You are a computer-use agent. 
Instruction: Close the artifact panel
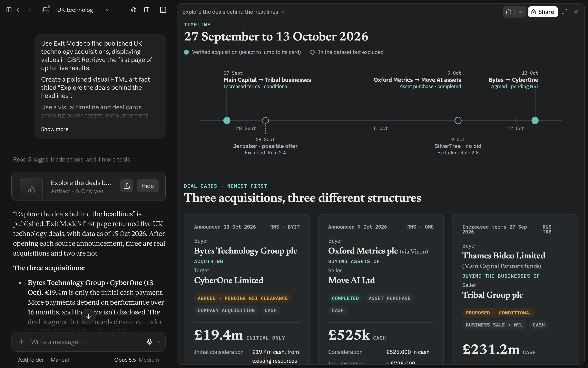tap(576, 12)
